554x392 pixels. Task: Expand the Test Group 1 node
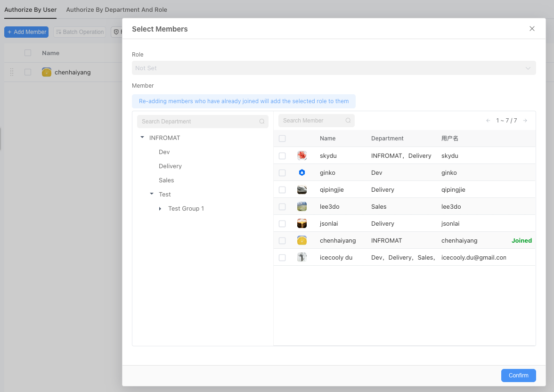click(x=160, y=209)
